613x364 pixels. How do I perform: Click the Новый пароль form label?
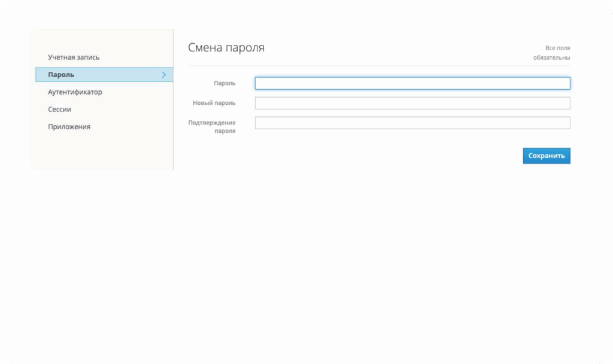pyautogui.click(x=214, y=103)
